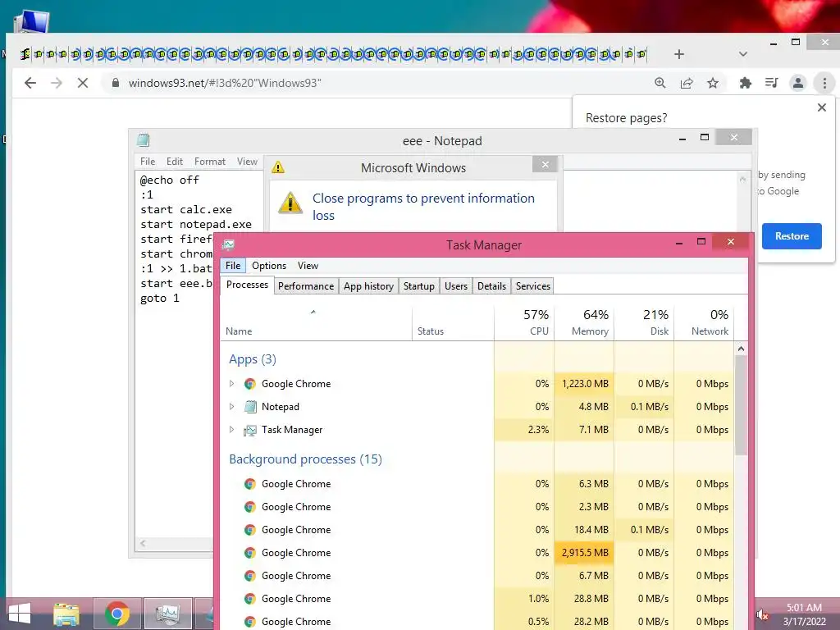Open Task Manager View menu
Screen dimensions: 840x630
click(x=308, y=266)
